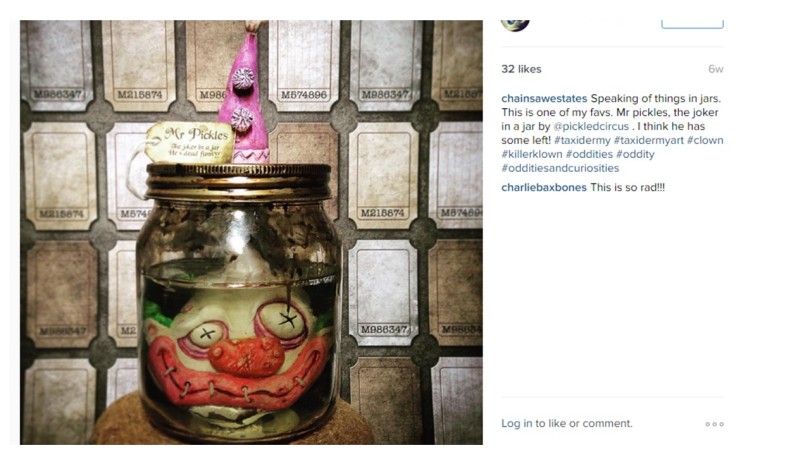The width and height of the screenshot is (810, 455).
Task: Click the follow button outline at top
Action: [x=692, y=24]
